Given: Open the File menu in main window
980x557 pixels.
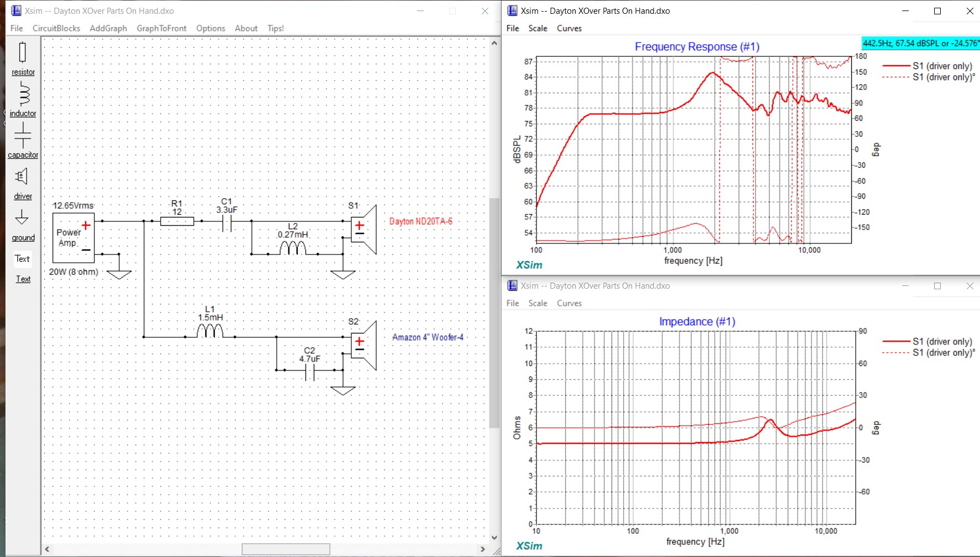Looking at the screenshot, I should point(17,28).
